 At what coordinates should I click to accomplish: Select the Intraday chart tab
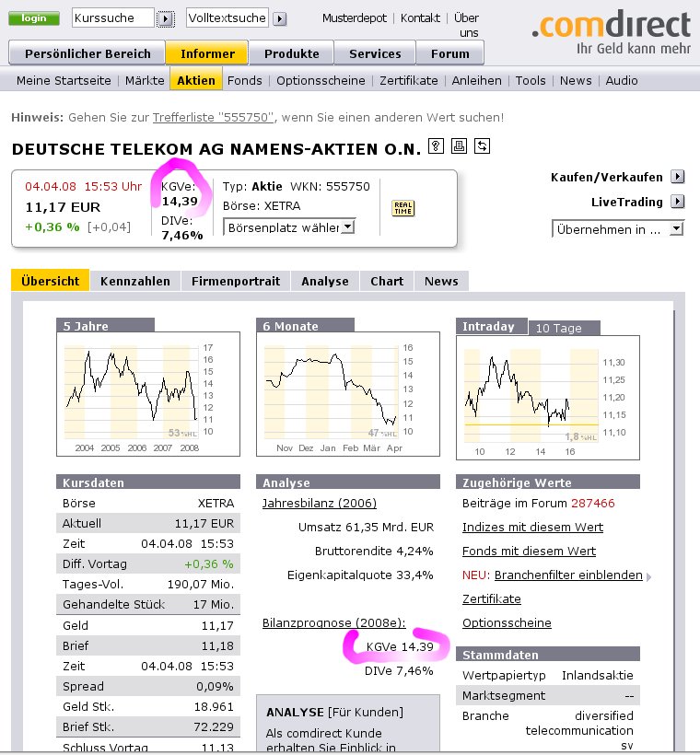click(x=492, y=327)
